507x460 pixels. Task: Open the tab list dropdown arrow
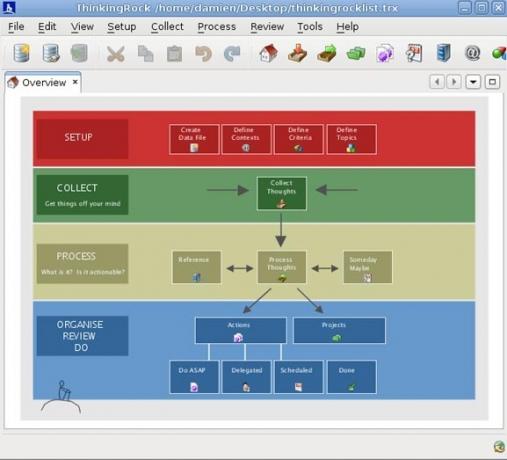pyautogui.click(x=473, y=82)
